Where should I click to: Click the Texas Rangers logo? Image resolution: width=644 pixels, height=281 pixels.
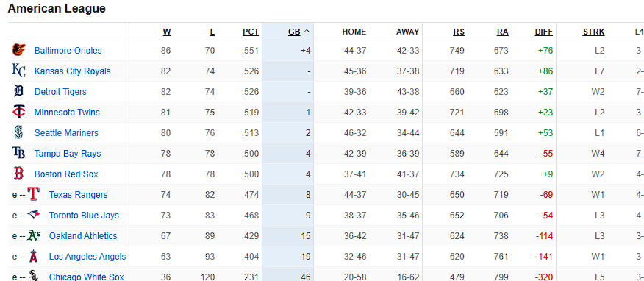tap(34, 194)
